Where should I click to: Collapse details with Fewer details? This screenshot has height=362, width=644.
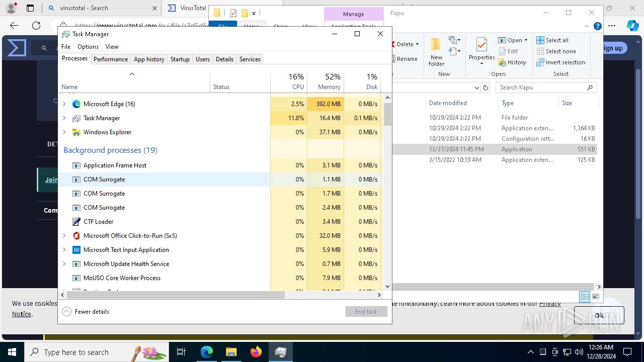86,312
